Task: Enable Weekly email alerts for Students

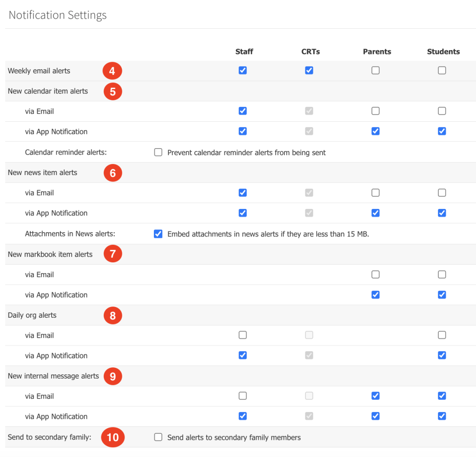Action: pos(442,70)
